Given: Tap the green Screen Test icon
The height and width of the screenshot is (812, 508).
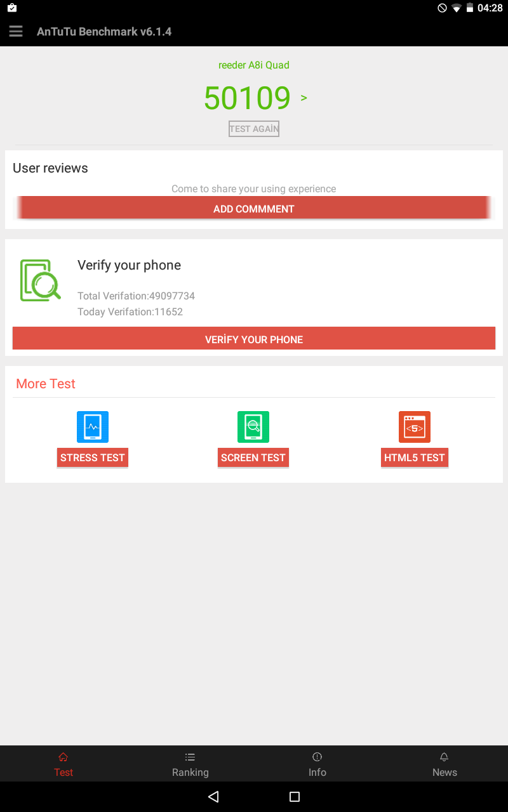Looking at the screenshot, I should pyautogui.click(x=253, y=427).
